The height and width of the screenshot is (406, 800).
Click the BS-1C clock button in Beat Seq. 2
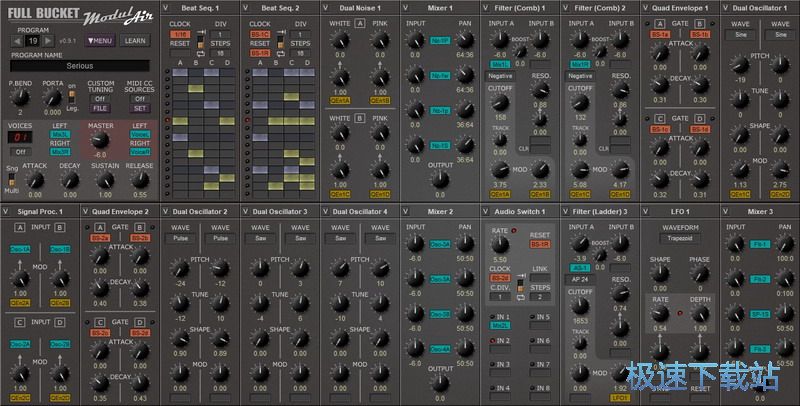click(260, 35)
